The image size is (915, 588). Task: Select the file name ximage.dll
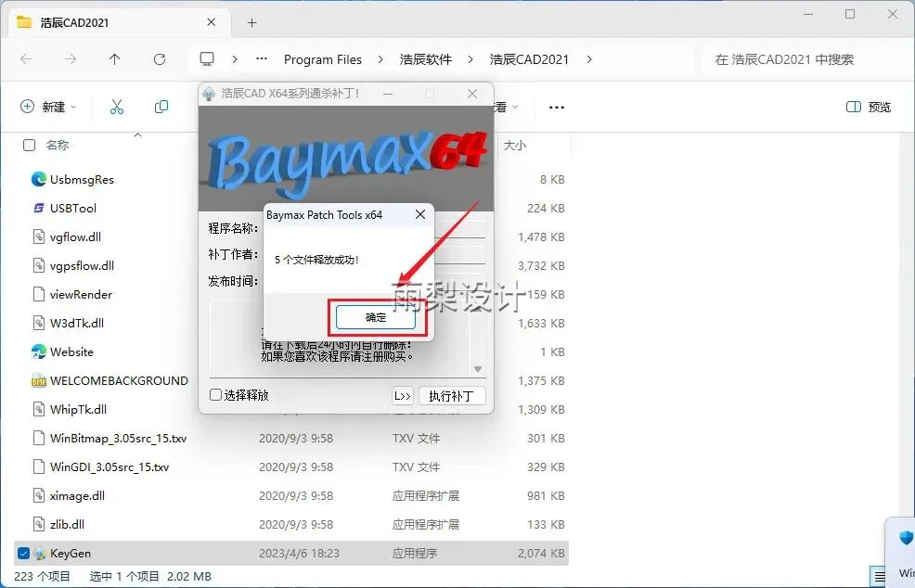point(77,496)
